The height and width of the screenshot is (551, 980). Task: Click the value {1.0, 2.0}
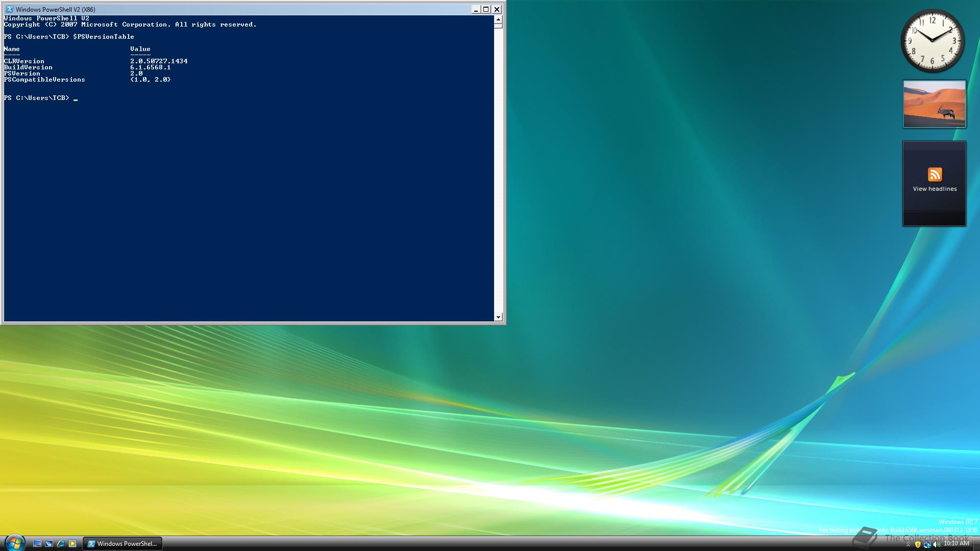point(151,80)
